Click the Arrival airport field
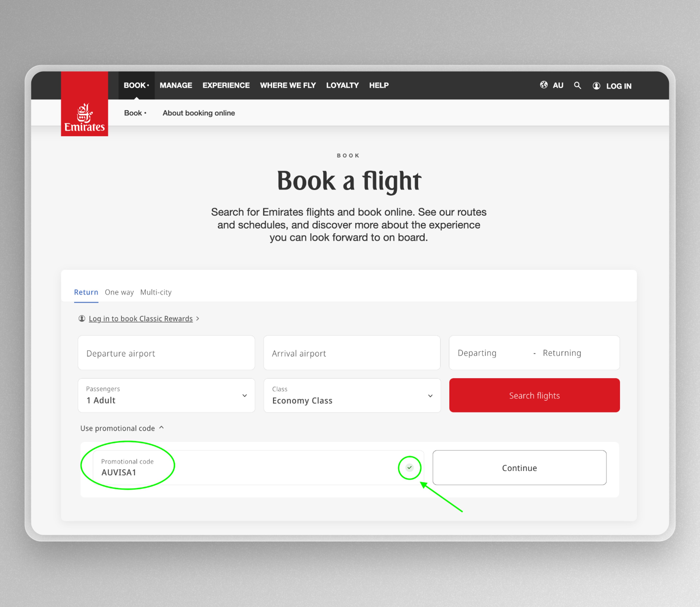Viewport: 700px width, 607px height. point(352,353)
